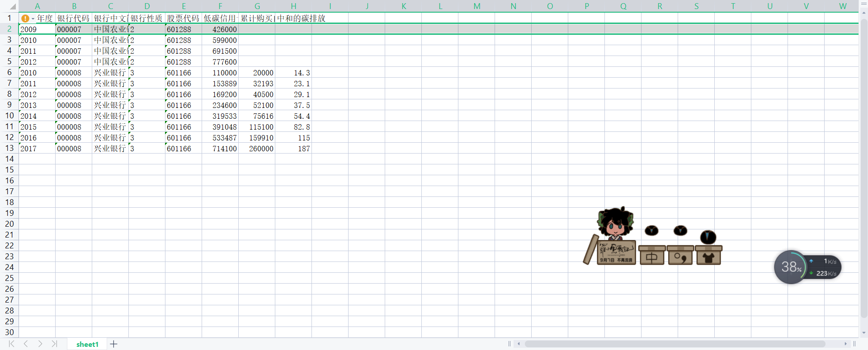Click the punctuation box in the pet widget

click(x=680, y=256)
